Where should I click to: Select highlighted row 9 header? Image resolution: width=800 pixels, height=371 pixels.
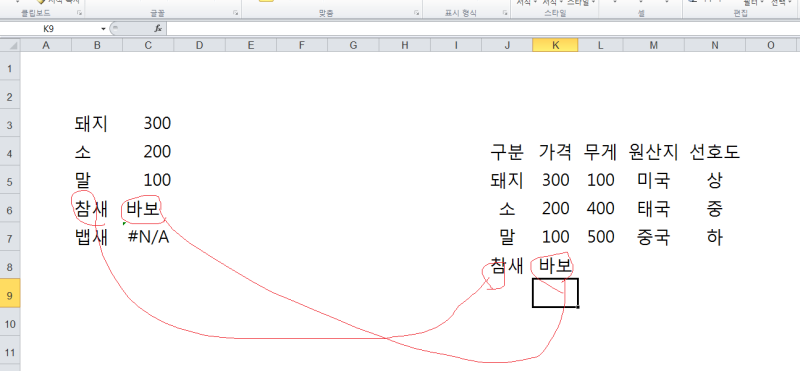click(x=10, y=293)
